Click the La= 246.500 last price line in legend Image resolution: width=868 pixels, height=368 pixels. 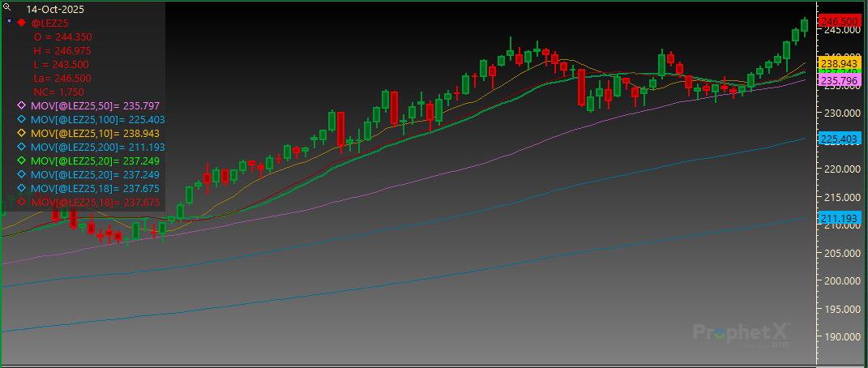[x=62, y=79]
